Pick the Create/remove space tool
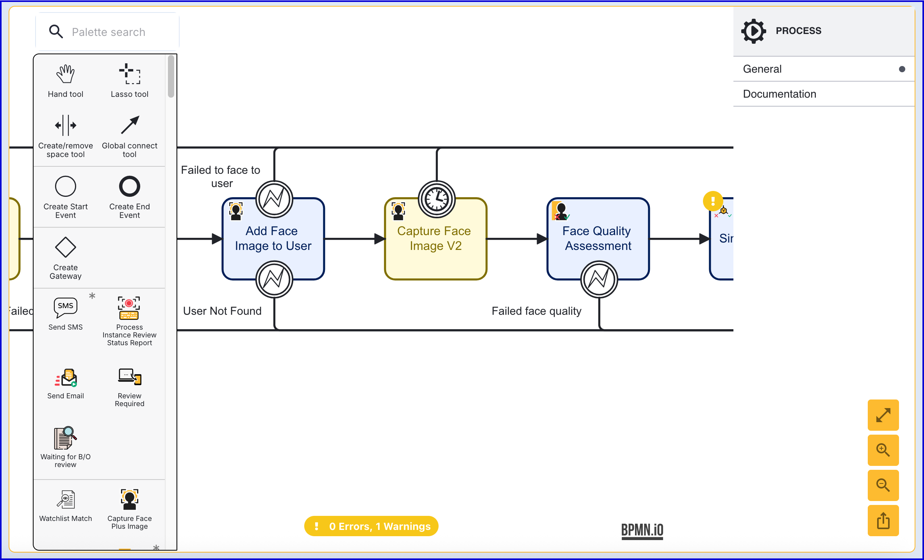The width and height of the screenshot is (924, 560). pyautogui.click(x=65, y=125)
